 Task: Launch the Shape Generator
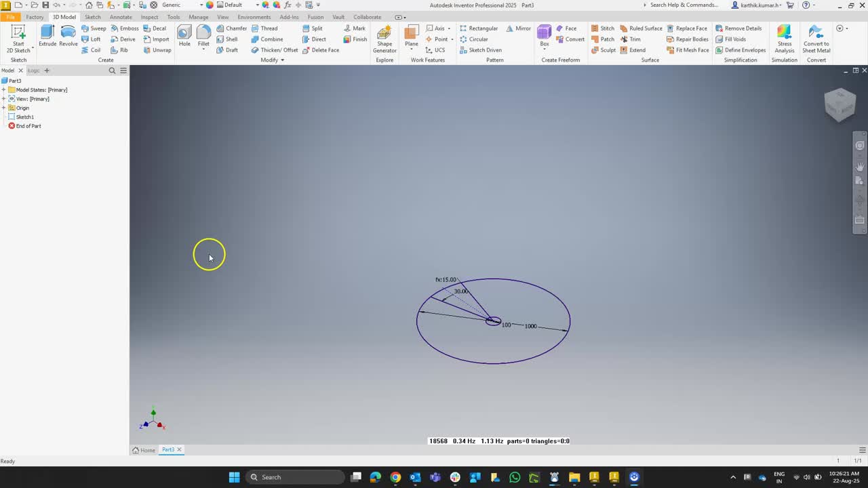(x=384, y=39)
